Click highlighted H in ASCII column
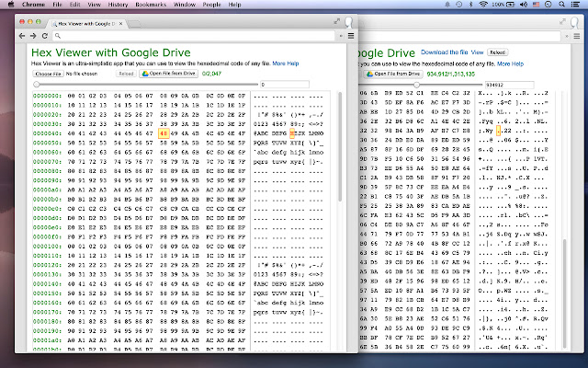This screenshot has height=368, width=588. tap(292, 133)
